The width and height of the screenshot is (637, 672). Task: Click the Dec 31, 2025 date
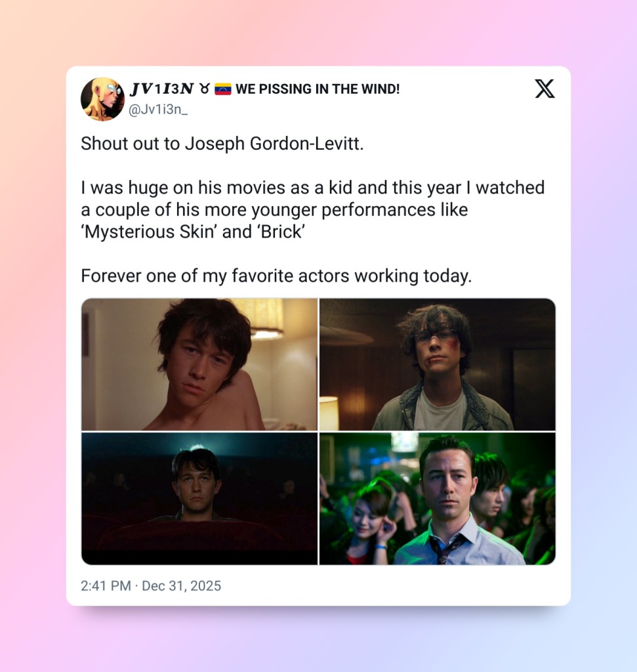(181, 585)
